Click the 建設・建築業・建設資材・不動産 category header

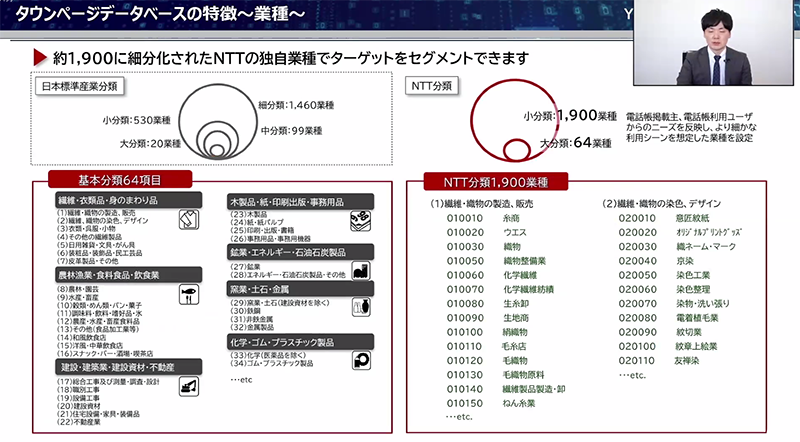(117, 368)
